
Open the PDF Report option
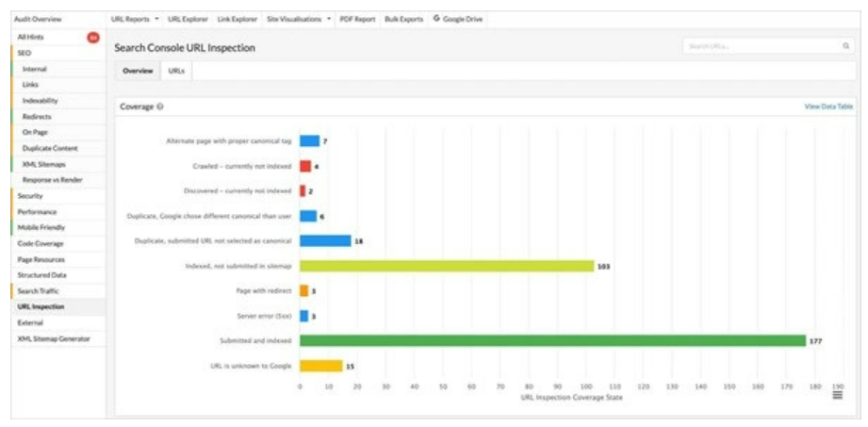[357, 19]
